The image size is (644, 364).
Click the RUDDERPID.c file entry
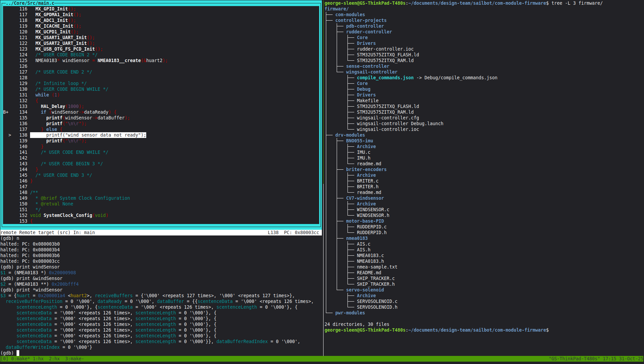(x=372, y=227)
